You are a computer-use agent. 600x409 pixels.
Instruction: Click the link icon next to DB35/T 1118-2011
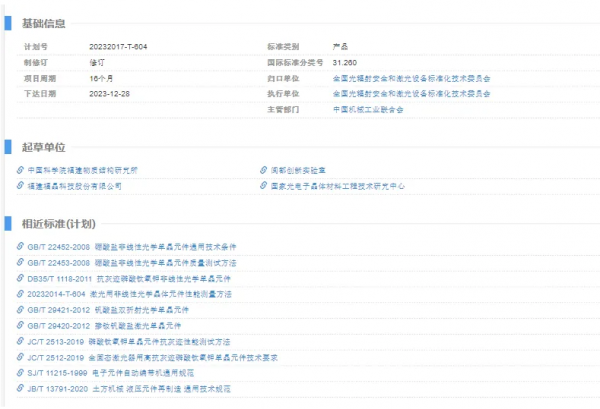click(20, 278)
